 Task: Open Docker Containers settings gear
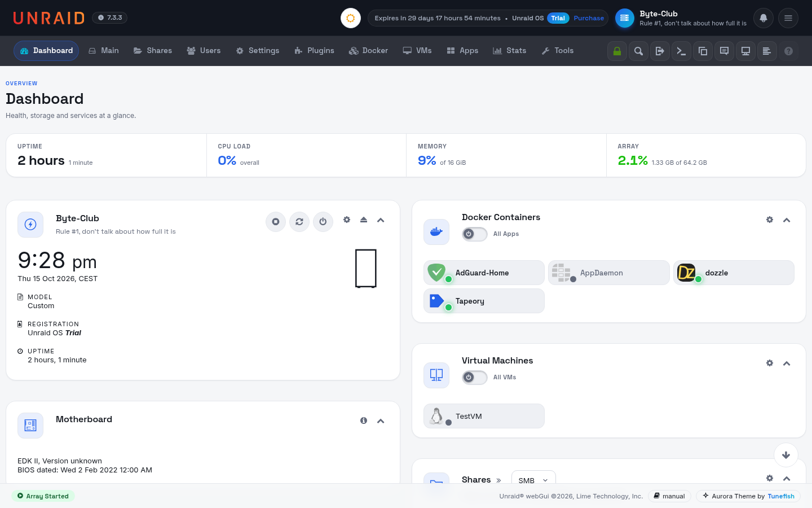click(770, 220)
